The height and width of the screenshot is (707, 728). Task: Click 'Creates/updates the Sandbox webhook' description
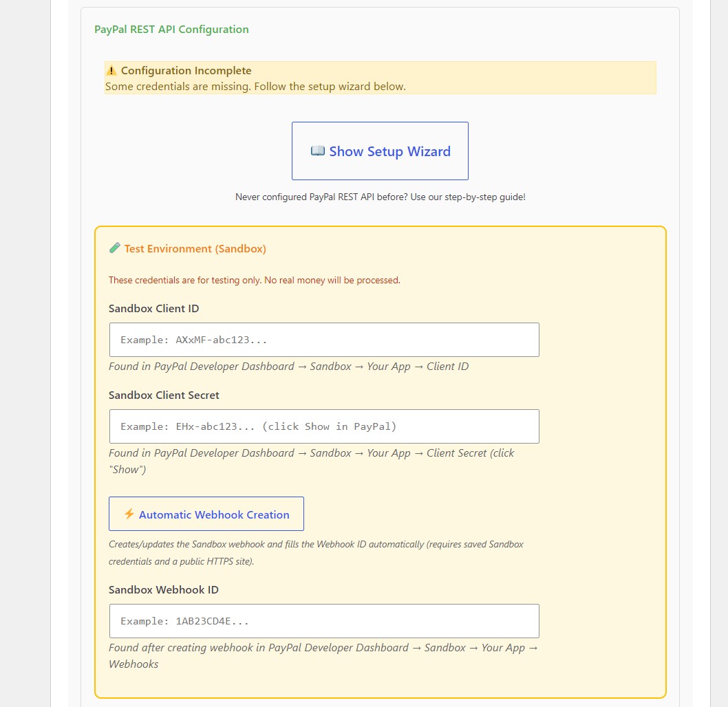(317, 552)
